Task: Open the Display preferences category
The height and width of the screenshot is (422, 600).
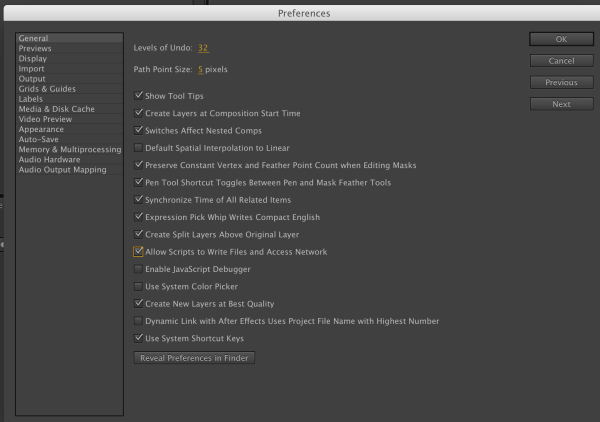Action: click(32, 59)
